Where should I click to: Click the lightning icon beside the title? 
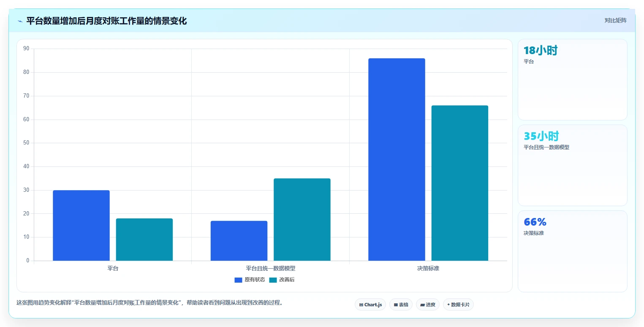click(x=20, y=21)
